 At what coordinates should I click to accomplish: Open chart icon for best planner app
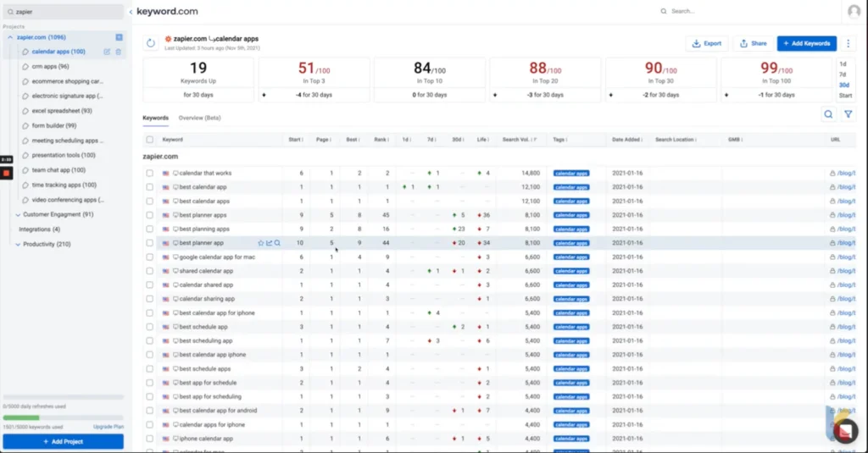(x=269, y=243)
